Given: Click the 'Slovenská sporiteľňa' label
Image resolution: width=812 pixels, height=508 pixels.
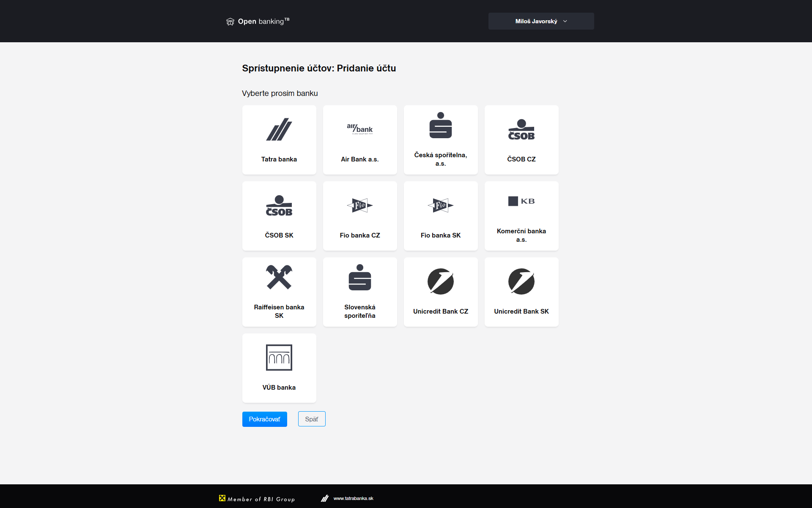Looking at the screenshot, I should click(x=360, y=311).
